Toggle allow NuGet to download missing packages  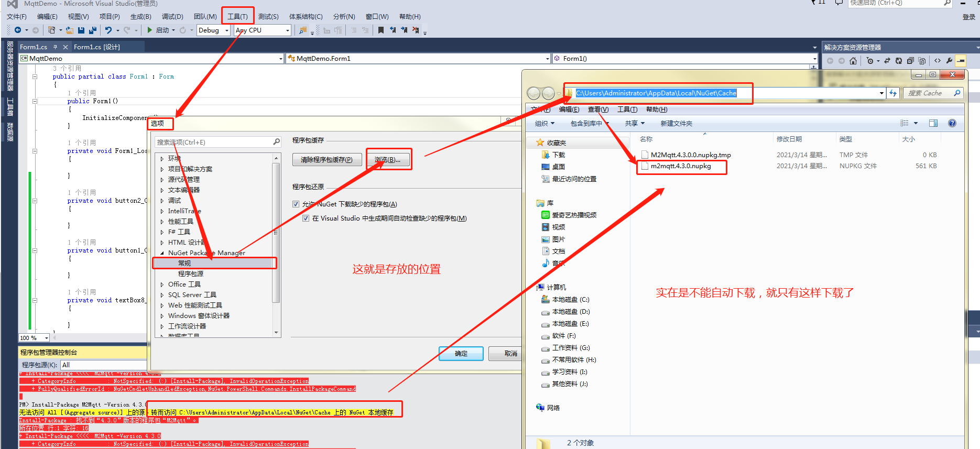pos(296,204)
